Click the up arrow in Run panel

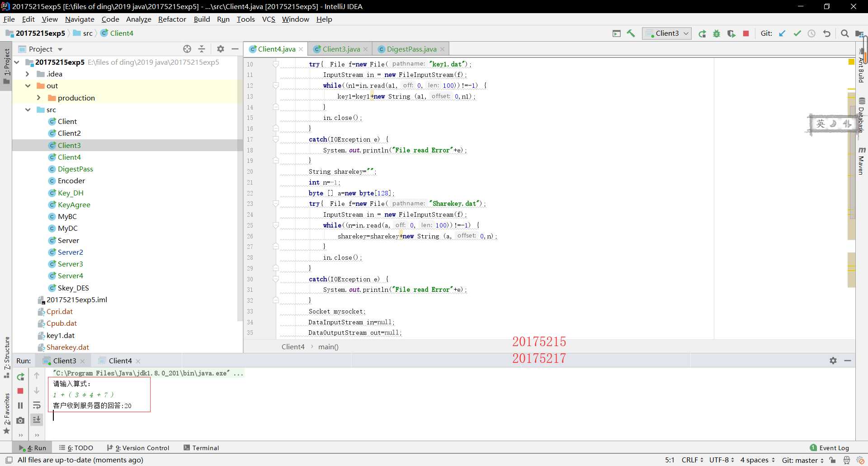click(x=37, y=376)
